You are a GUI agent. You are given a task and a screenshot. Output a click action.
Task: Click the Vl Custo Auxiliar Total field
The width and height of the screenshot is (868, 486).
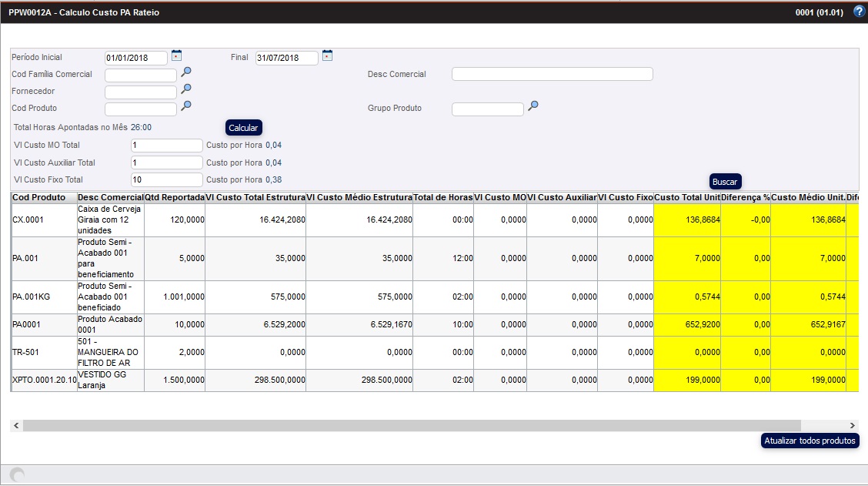166,163
